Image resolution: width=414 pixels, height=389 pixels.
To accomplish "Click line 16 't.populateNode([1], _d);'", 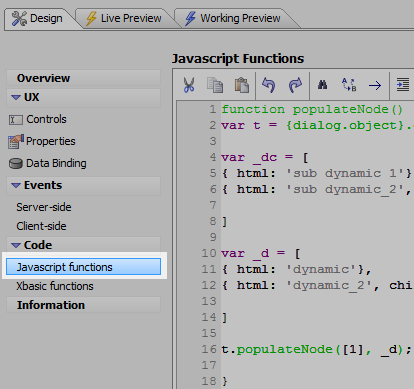I will [316, 349].
